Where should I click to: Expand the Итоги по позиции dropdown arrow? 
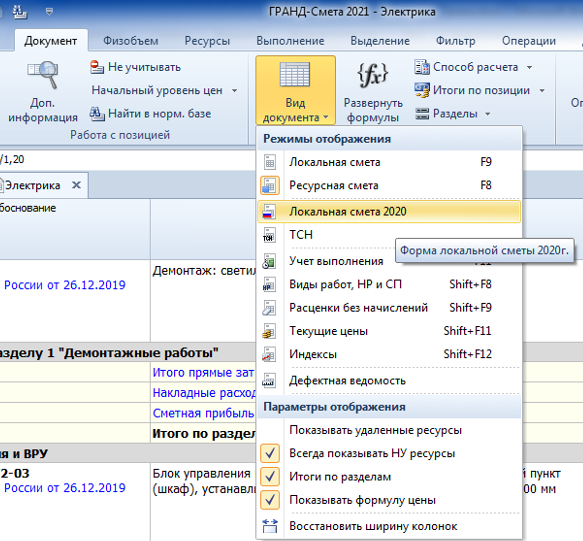click(x=542, y=90)
